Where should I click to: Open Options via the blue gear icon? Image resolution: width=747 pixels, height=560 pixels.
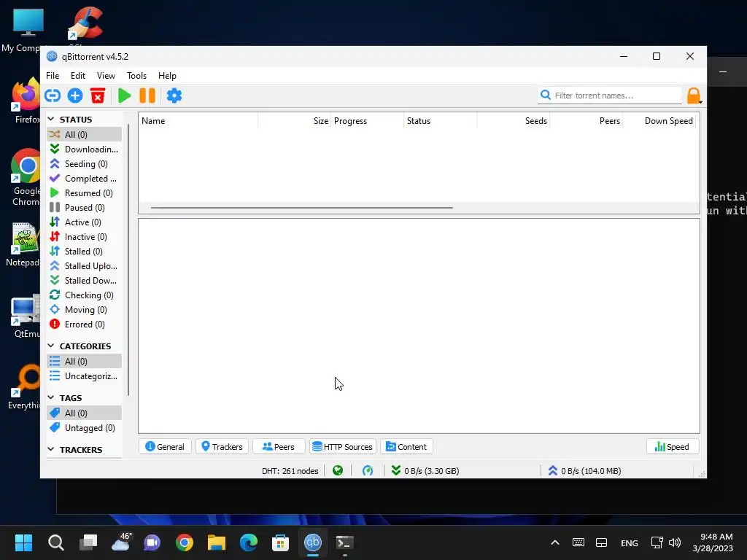[x=174, y=96]
